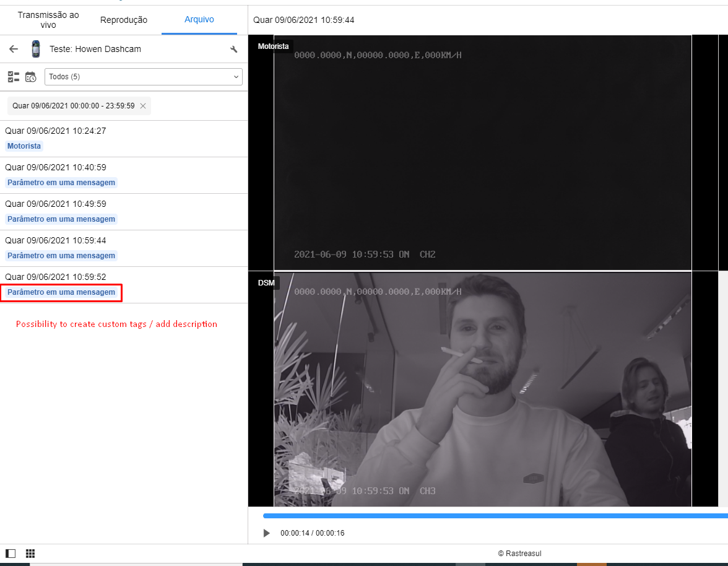The image size is (728, 566).
Task: Click the Motorista tag label in list
Action: 24,146
